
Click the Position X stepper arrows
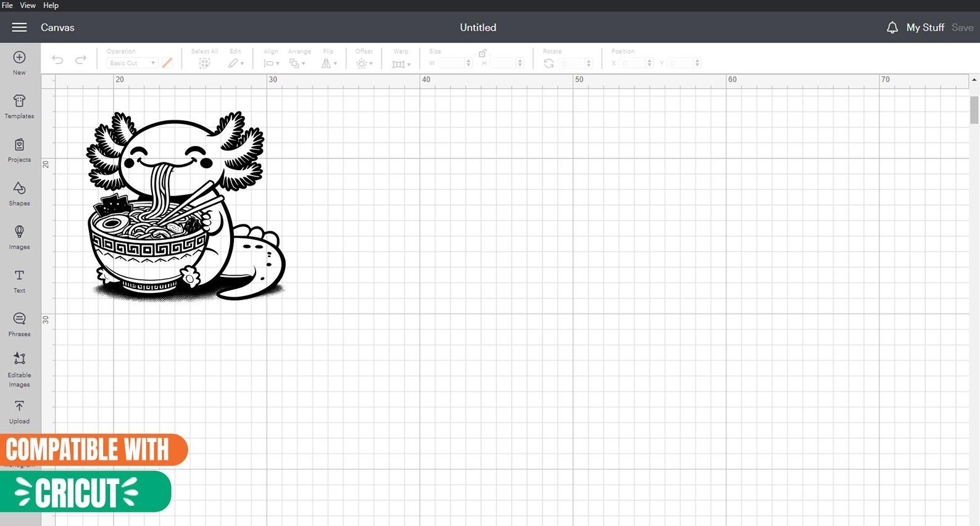tap(649, 63)
